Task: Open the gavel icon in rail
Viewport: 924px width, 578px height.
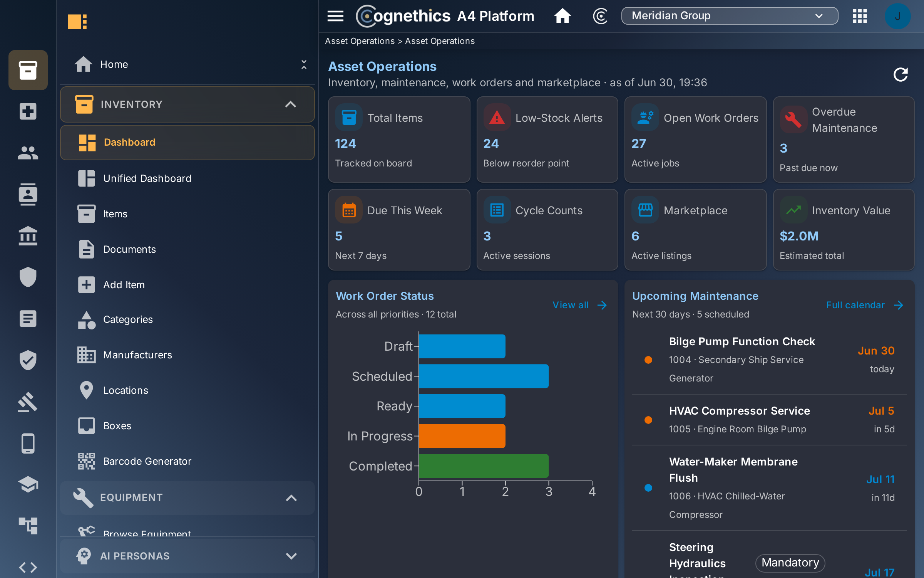Action: (x=28, y=402)
